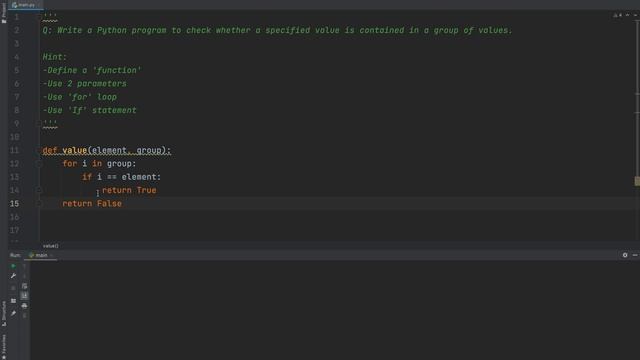
Task: Open the Favorites tool window
Action: [4, 346]
